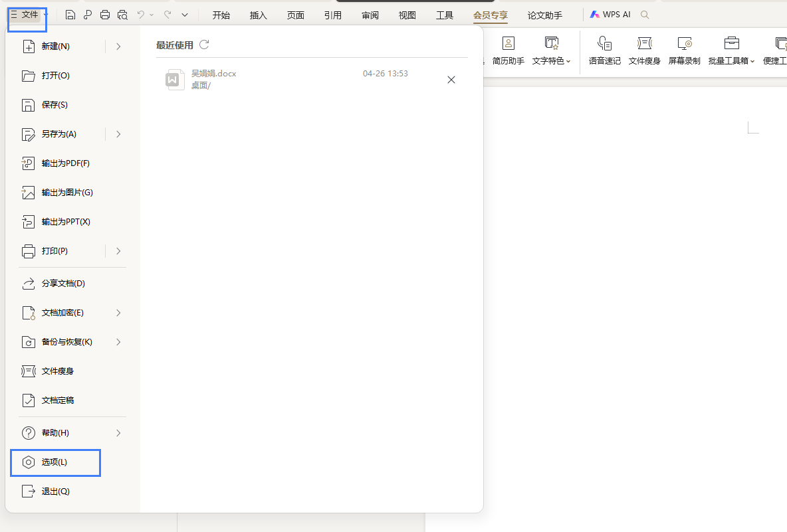Click the print icon in quick toolbar
787x532 pixels.
105,15
